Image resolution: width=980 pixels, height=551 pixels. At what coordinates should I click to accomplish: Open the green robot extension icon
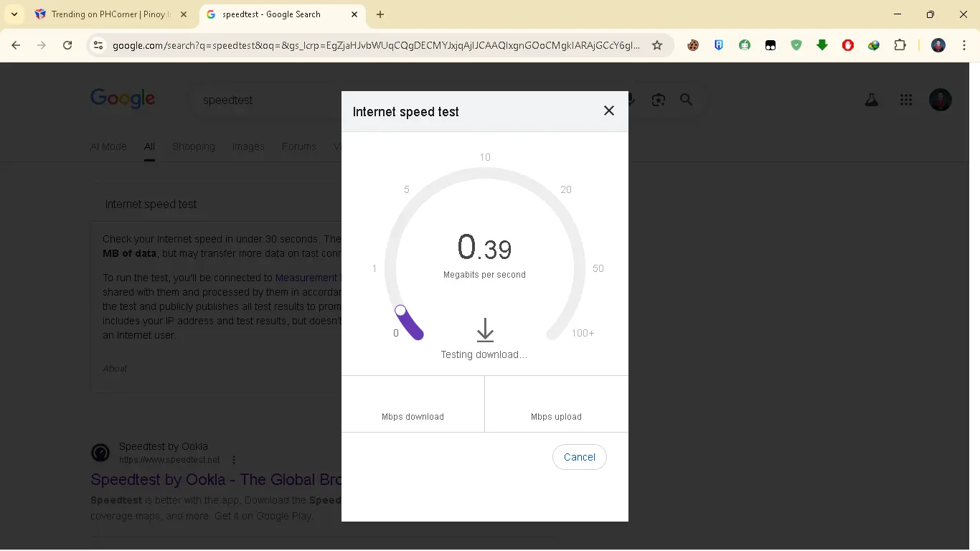tap(745, 45)
